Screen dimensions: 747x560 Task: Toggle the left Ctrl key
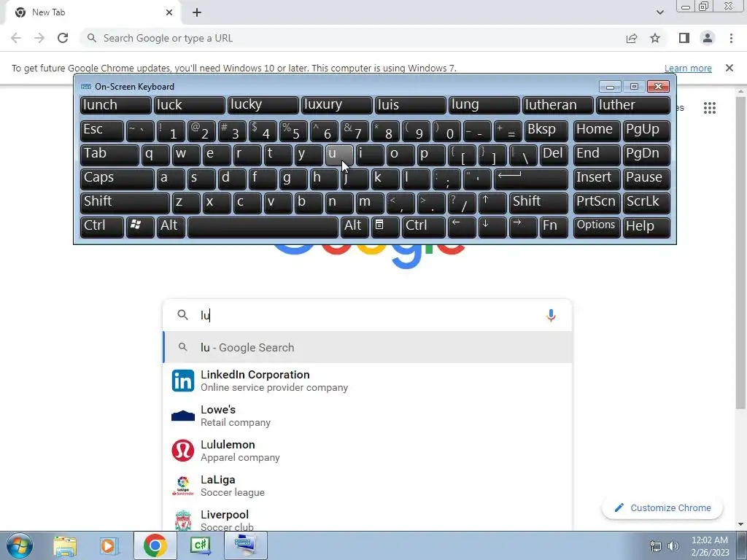tap(102, 227)
